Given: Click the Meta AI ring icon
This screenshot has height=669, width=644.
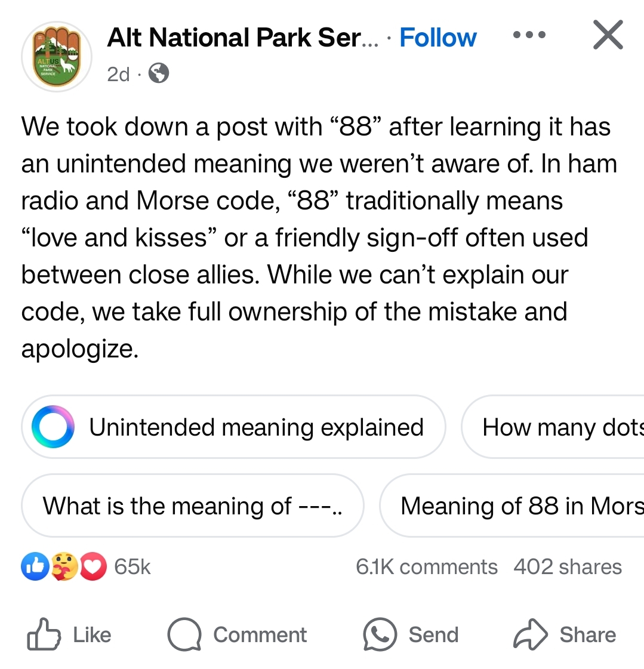Looking at the screenshot, I should click(53, 427).
